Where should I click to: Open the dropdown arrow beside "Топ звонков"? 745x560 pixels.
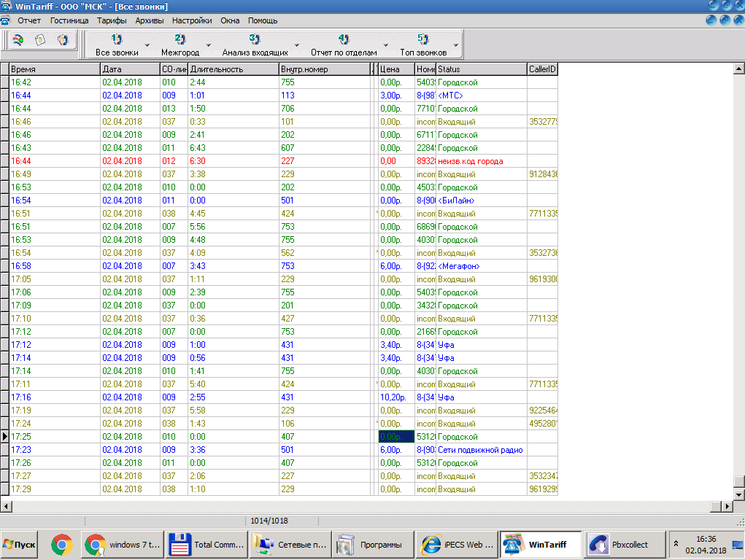[456, 45]
